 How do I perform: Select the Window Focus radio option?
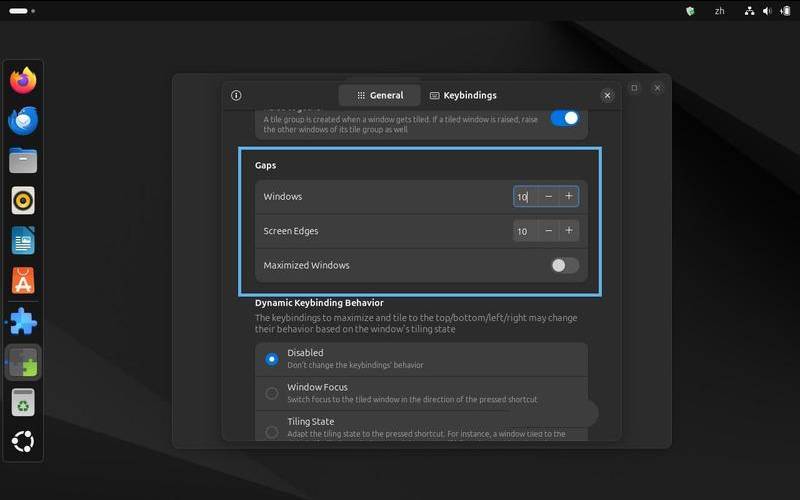click(271, 393)
